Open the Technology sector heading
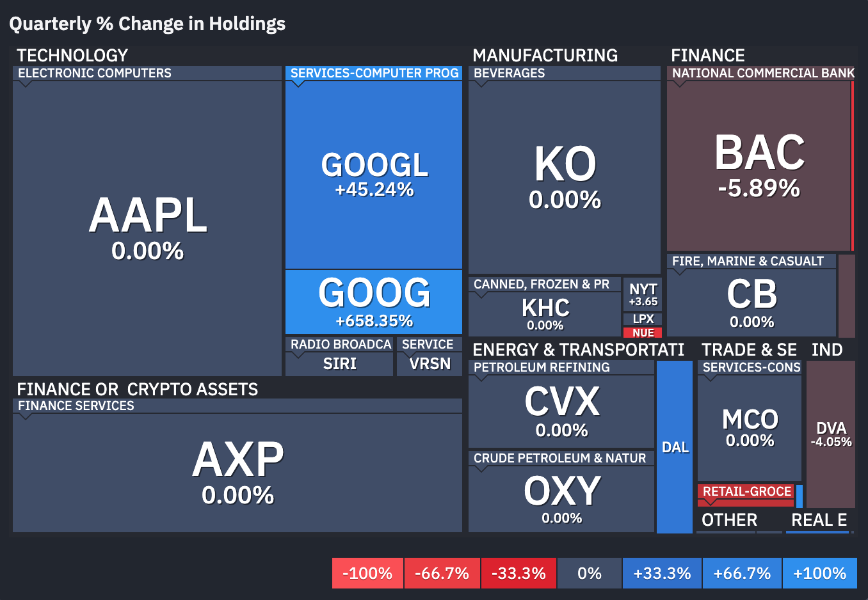Screen dimensions: 868x600 (x=72, y=56)
